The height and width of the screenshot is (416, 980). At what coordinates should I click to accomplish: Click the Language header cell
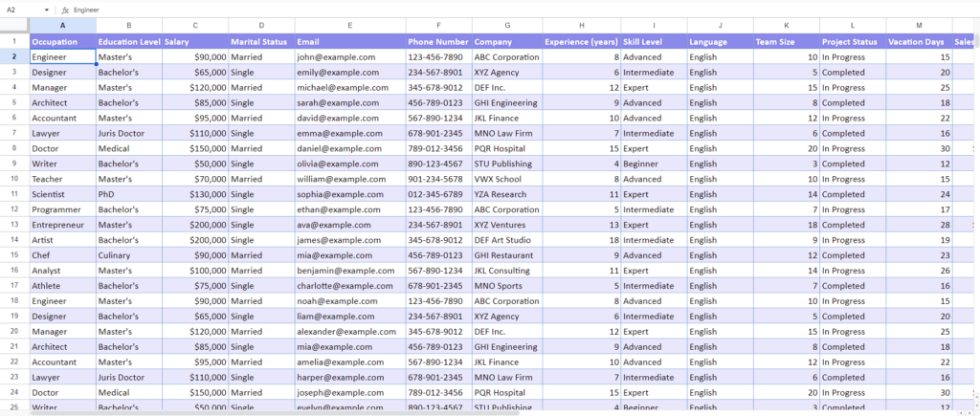point(720,42)
